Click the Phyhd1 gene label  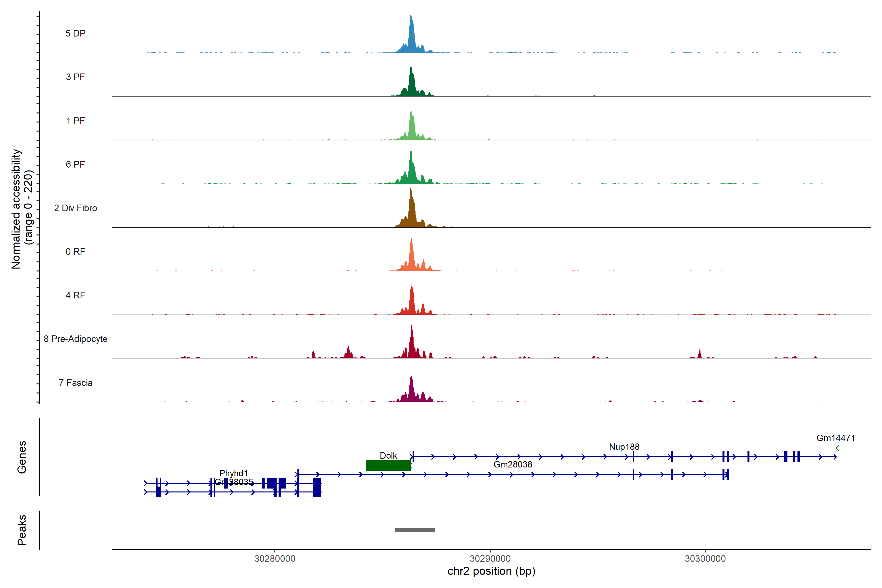pos(234,473)
